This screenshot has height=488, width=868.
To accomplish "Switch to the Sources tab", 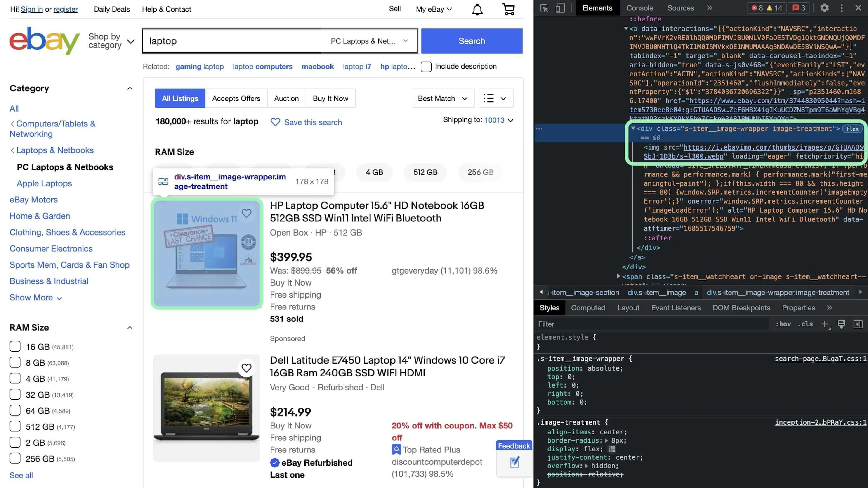I will point(680,8).
